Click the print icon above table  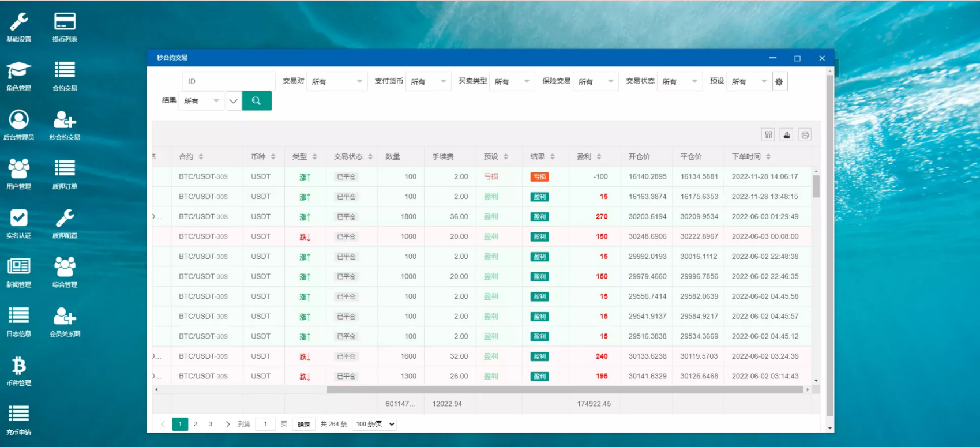point(805,135)
